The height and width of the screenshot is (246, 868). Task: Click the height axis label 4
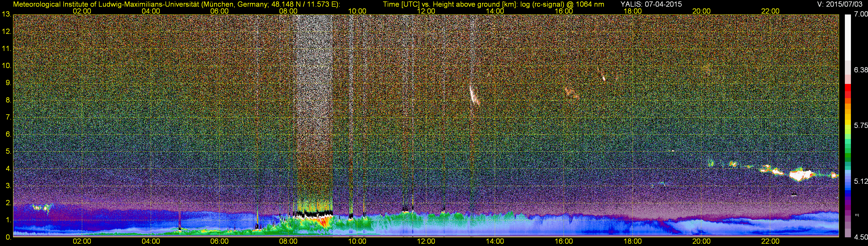pos(8,169)
